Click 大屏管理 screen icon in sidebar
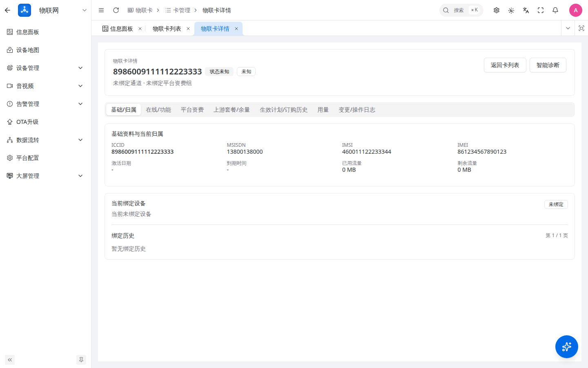 tap(10, 176)
